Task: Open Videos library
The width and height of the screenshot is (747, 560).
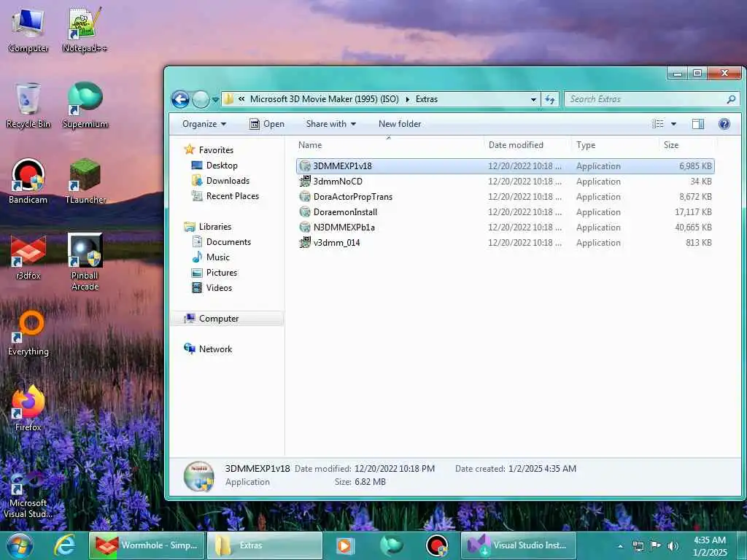Action: [x=219, y=287]
